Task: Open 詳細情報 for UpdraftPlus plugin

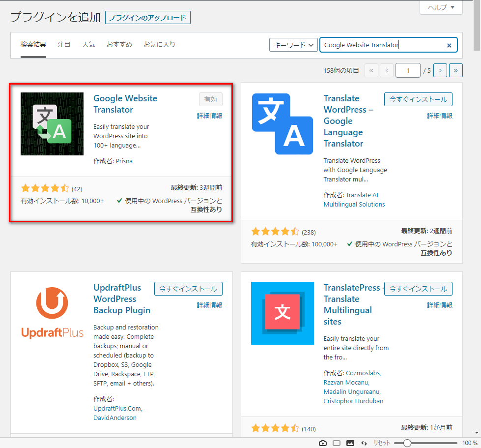Action: (210, 305)
